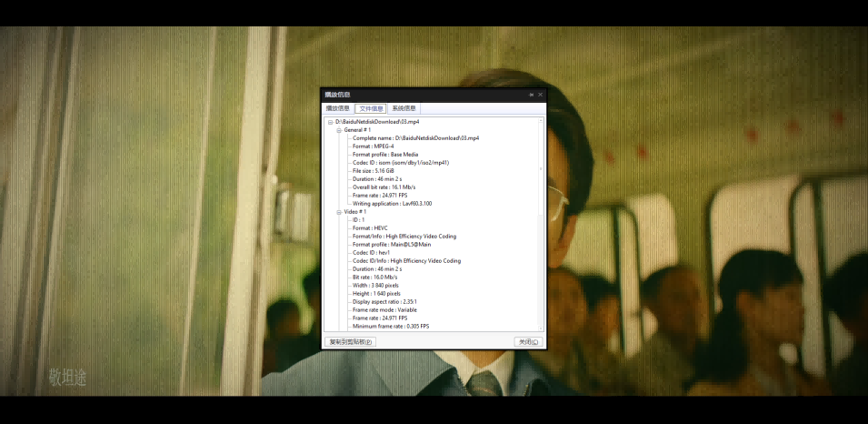This screenshot has height=424, width=868.
Task: Pin the 播放信息 dialog window
Action: (531, 95)
